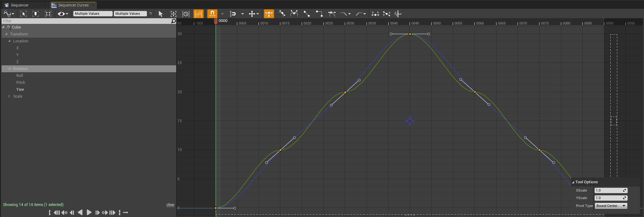Toggle value snapping in toolbar
644x217 pixels.
pos(233,14)
